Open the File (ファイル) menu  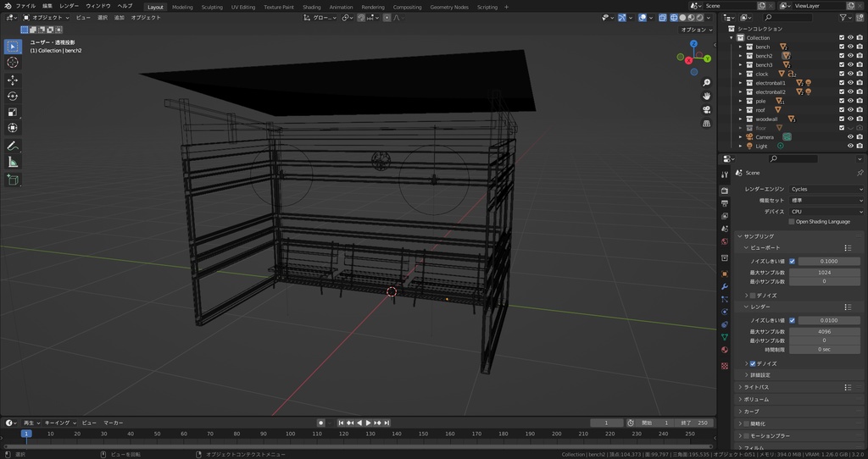(x=25, y=6)
